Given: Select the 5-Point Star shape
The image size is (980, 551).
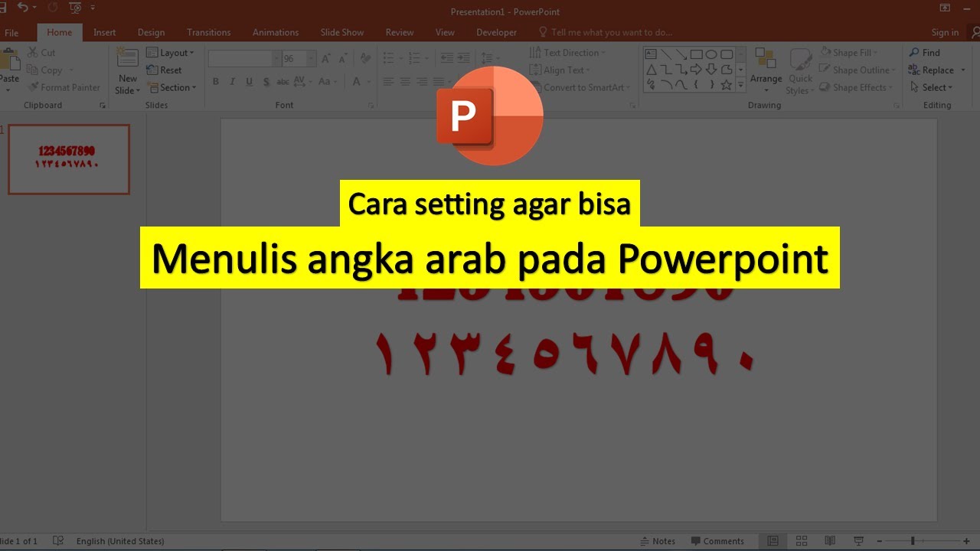Looking at the screenshot, I should tap(727, 85).
